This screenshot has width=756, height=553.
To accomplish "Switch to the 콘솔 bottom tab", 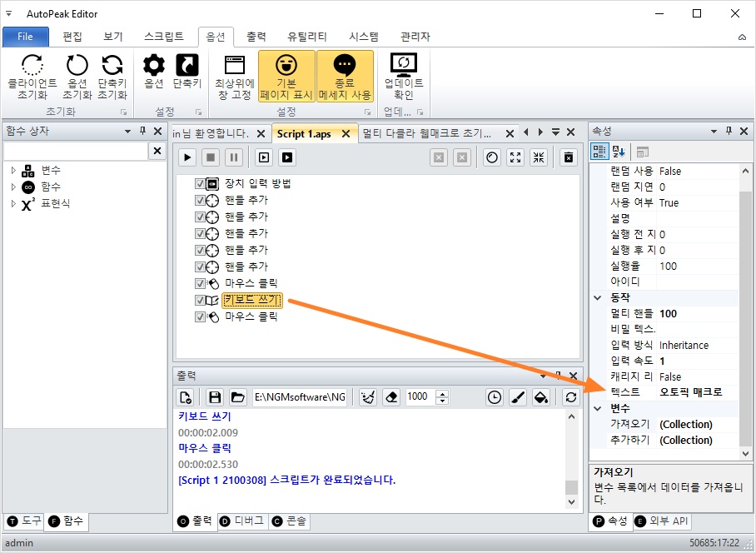I will coord(289,521).
